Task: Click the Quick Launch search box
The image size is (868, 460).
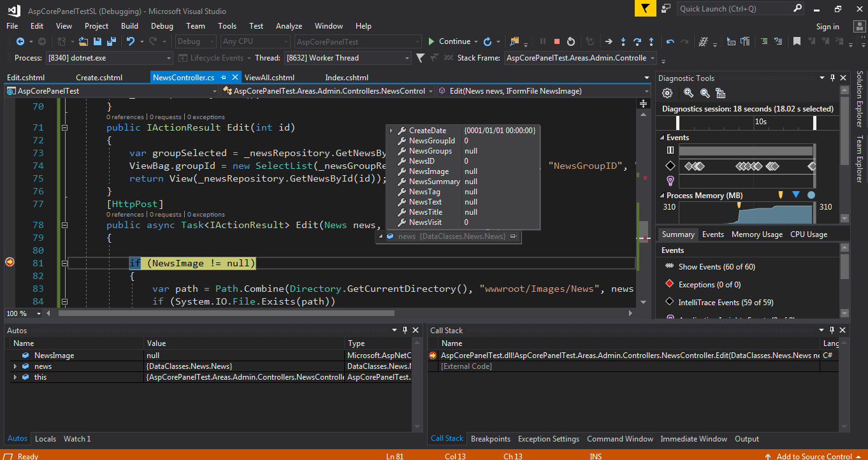Action: 734,8
